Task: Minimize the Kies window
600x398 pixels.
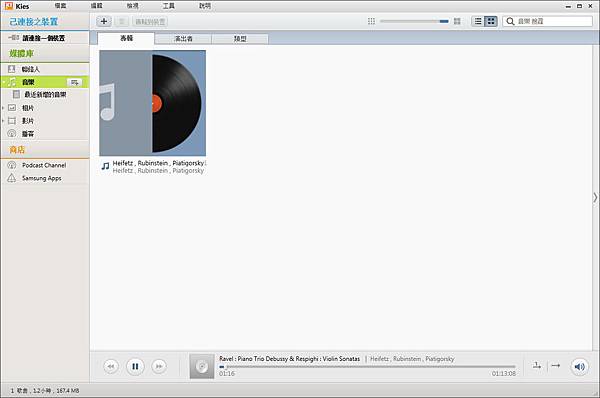Action: tap(568, 6)
